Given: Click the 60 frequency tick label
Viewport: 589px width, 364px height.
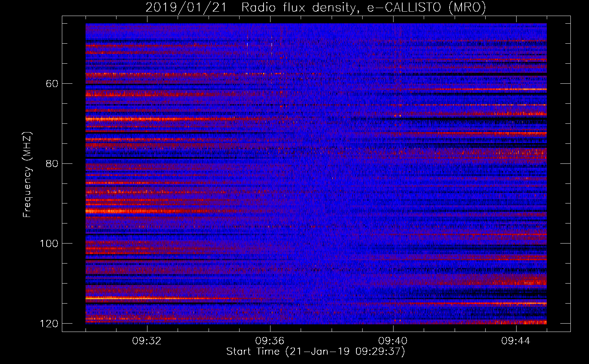Looking at the screenshot, I should tap(52, 84).
